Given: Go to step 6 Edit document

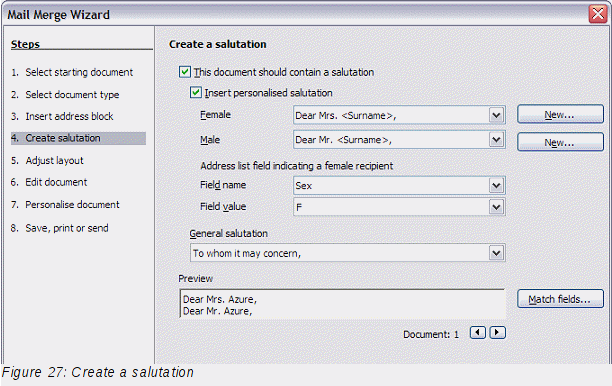Looking at the screenshot, I should click(x=49, y=182).
